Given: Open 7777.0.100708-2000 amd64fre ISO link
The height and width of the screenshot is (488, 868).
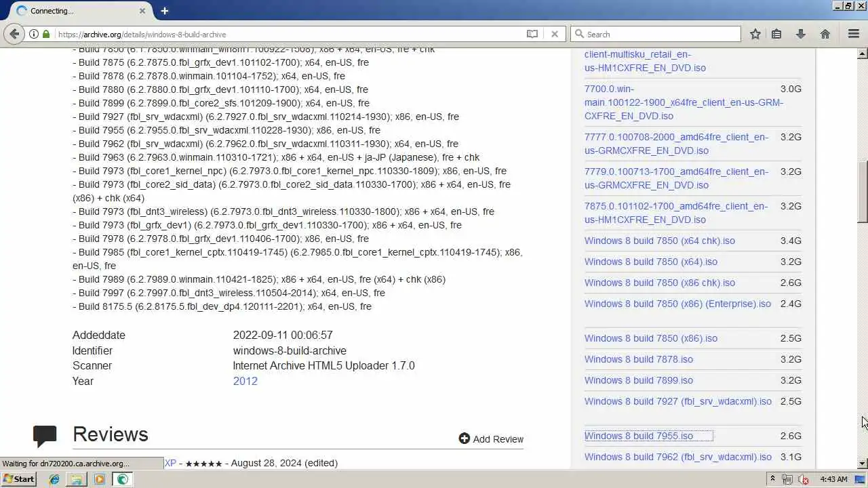Looking at the screenshot, I should click(677, 144).
